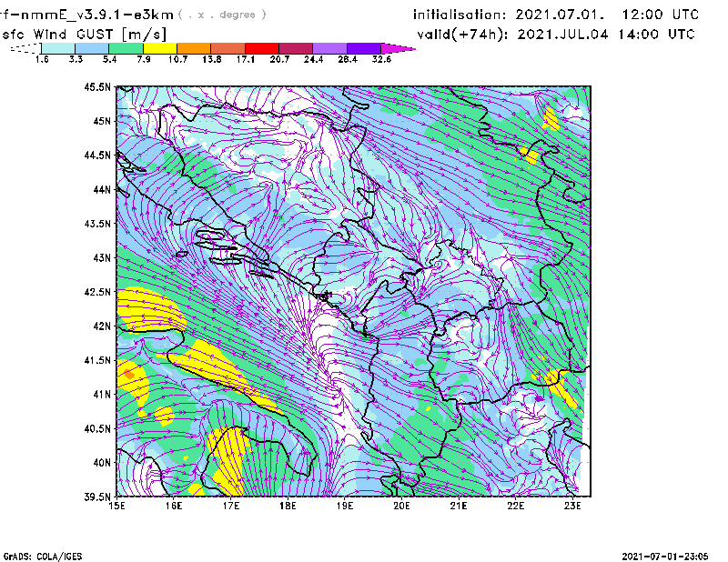
Task: Click the legend value 1.6
Action: (42, 59)
